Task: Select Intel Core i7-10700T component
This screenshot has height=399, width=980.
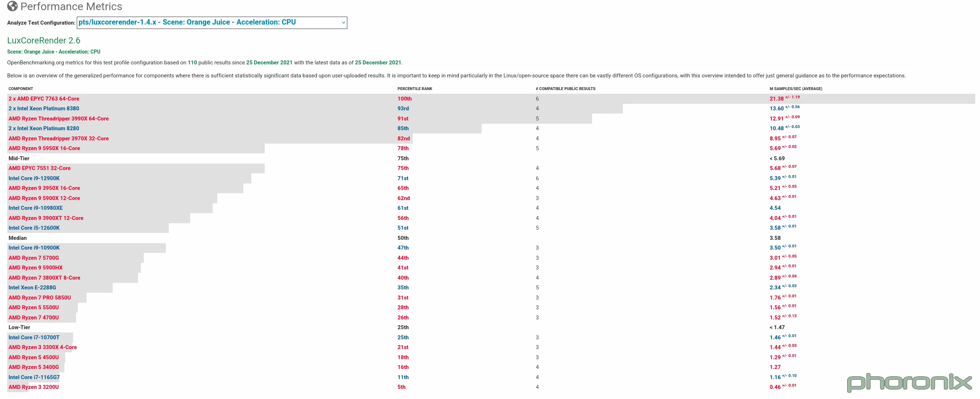Action: click(34, 338)
